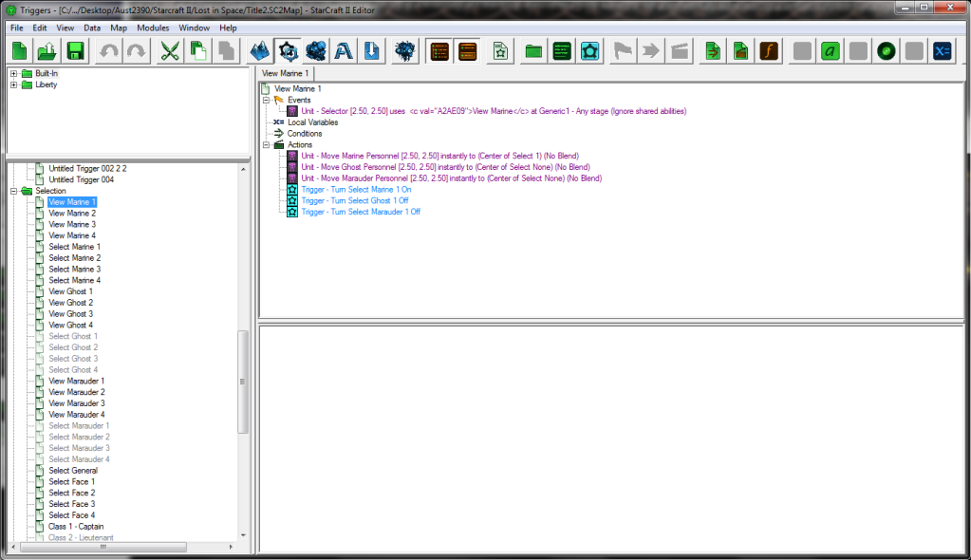
Task: Select Untitled Trigger 004 in the list
Action: click(81, 179)
